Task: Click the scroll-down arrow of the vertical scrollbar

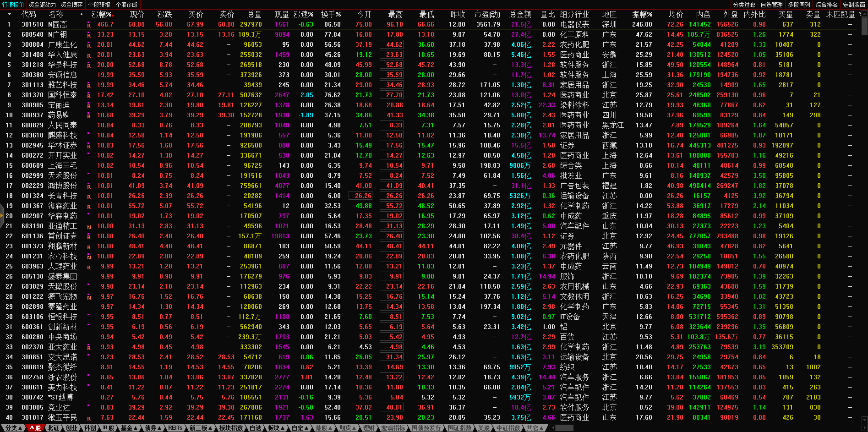Action: click(x=864, y=419)
